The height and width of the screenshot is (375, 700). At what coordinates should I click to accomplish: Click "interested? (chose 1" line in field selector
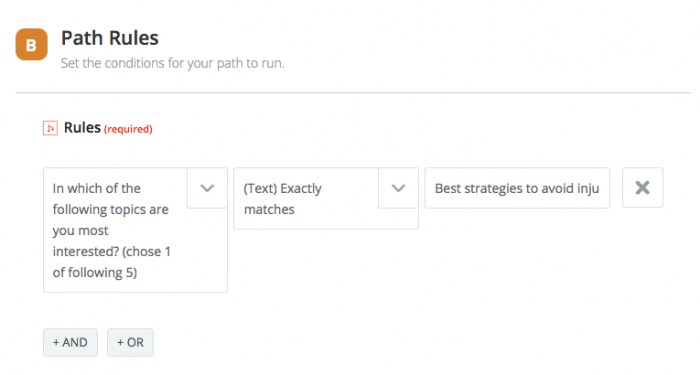click(x=112, y=251)
